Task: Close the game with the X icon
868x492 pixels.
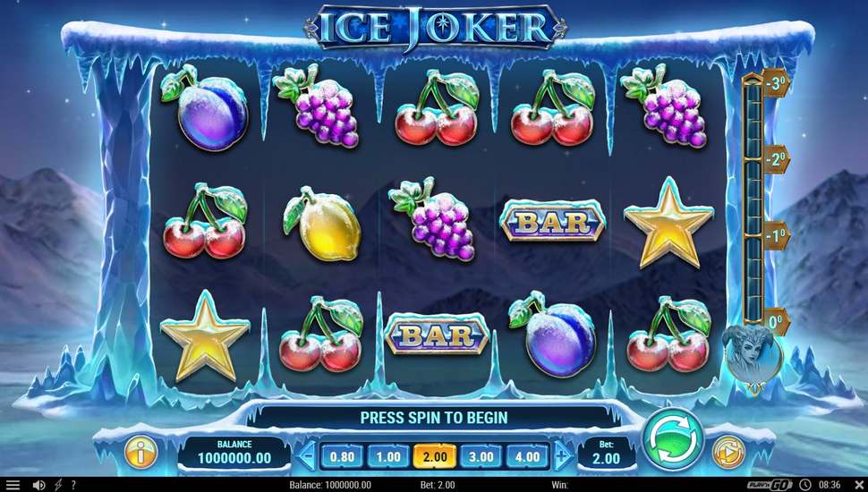Action: [858, 486]
